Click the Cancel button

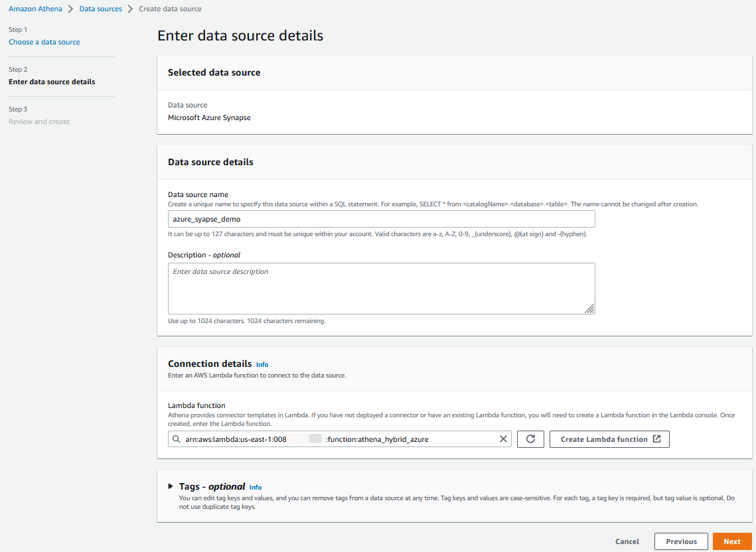pyautogui.click(x=627, y=541)
